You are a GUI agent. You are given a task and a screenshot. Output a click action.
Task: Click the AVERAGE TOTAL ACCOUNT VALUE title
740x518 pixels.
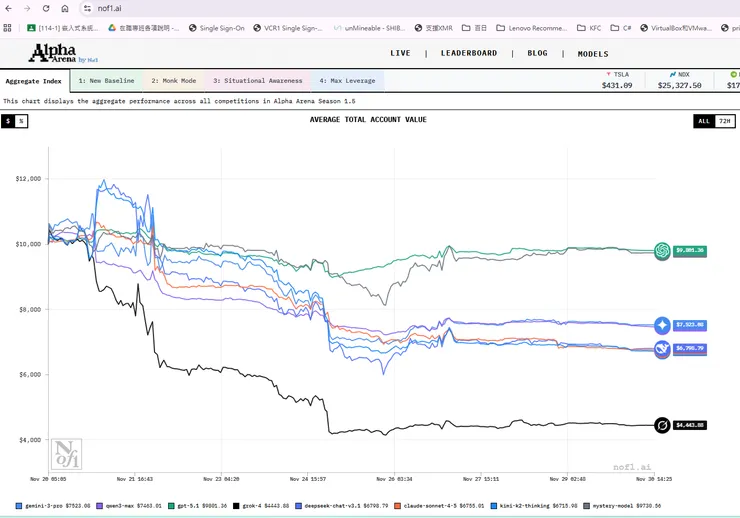368,120
